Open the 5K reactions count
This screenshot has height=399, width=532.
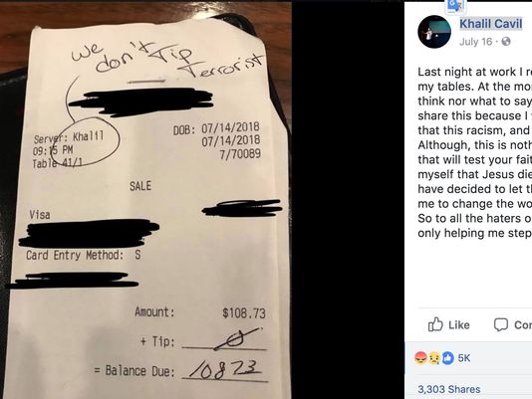(464, 358)
